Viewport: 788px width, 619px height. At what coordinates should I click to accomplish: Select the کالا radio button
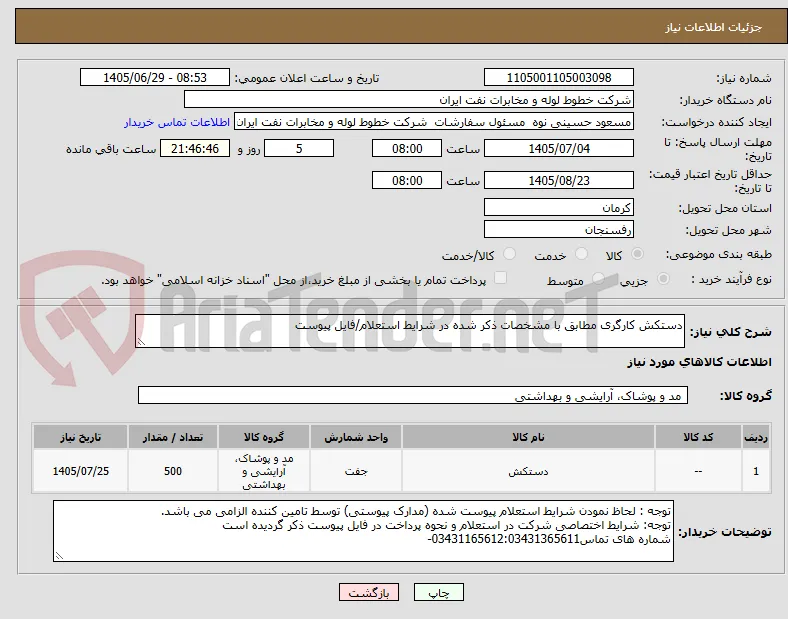[x=637, y=254]
